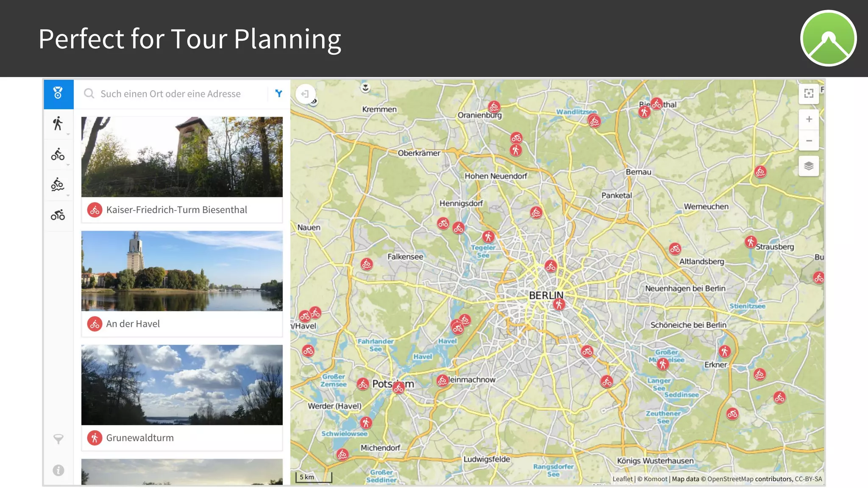This screenshot has width=868, height=488.
Task: Click the marker left of Kleinmachnow label
Action: (x=442, y=381)
